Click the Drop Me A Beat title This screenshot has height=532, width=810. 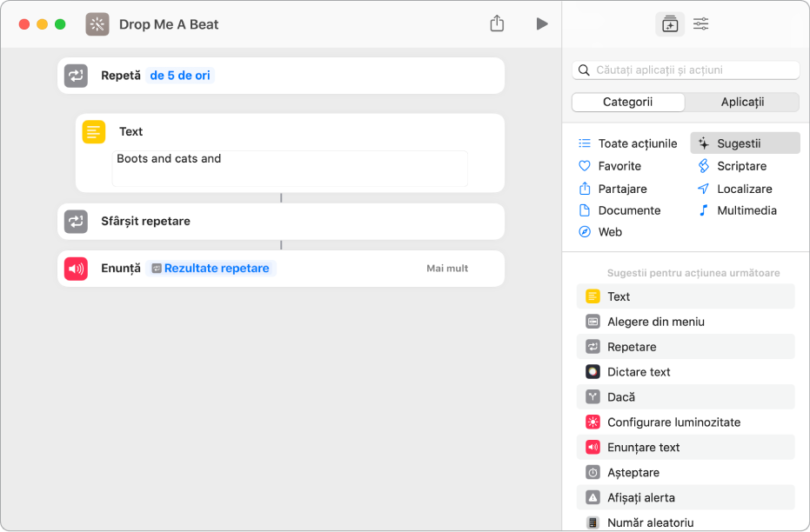(x=169, y=24)
